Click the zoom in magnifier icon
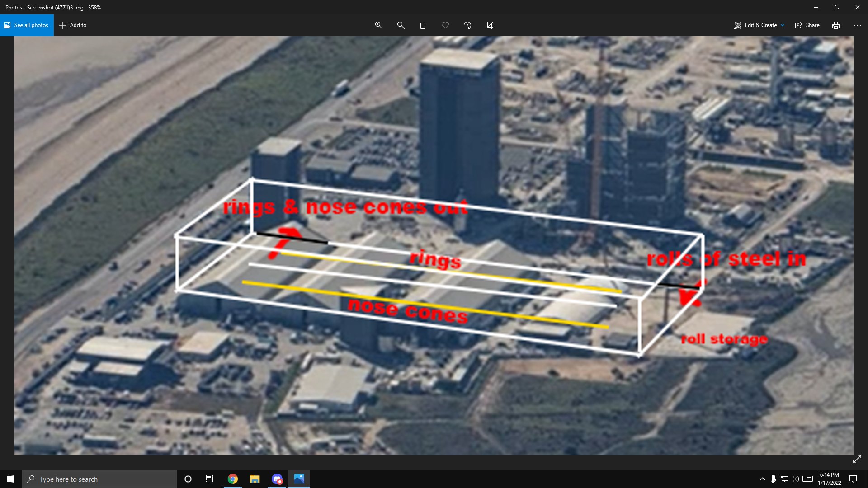Screen dimensions: 868x488 click(379, 25)
